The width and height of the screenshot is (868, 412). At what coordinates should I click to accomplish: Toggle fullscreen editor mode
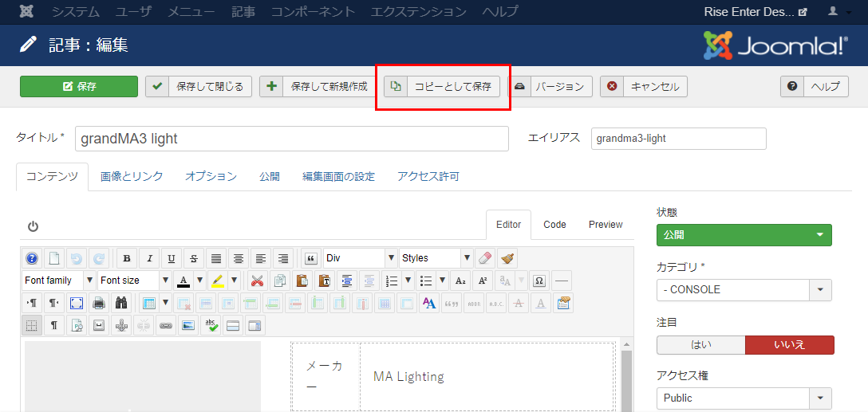tap(77, 303)
